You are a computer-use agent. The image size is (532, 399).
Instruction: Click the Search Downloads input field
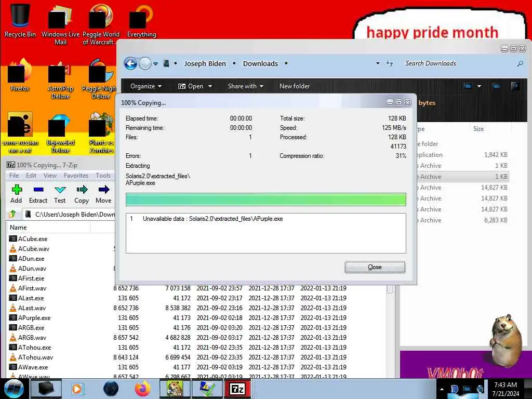click(x=458, y=63)
